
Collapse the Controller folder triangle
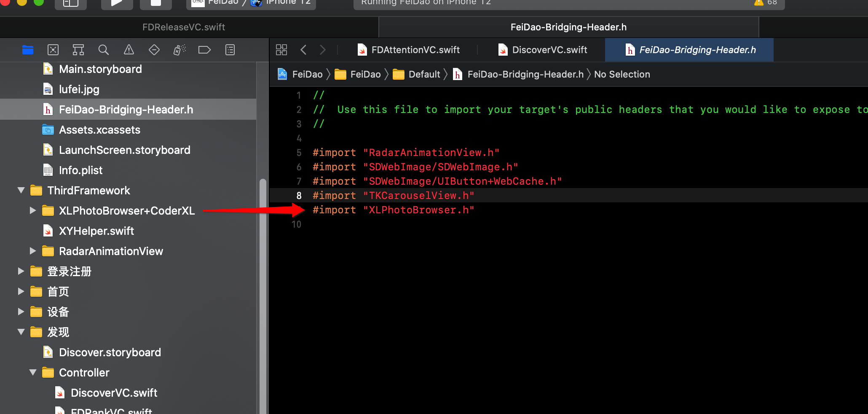pyautogui.click(x=33, y=373)
